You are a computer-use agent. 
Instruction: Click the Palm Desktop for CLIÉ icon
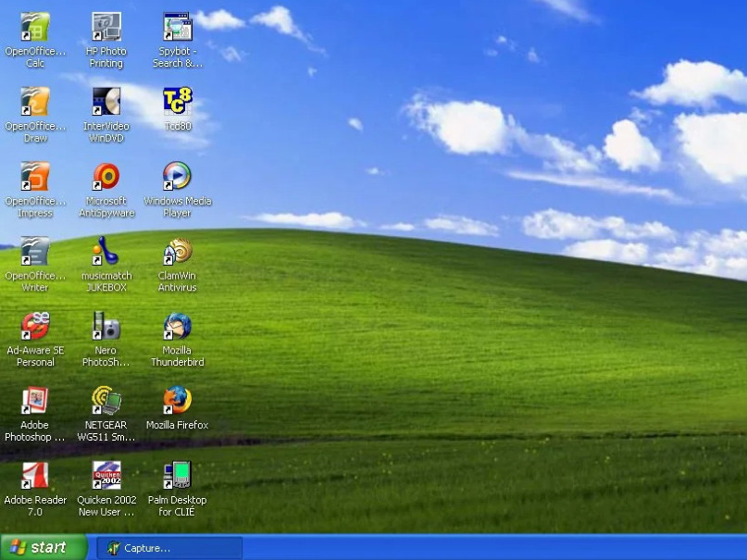[177, 476]
